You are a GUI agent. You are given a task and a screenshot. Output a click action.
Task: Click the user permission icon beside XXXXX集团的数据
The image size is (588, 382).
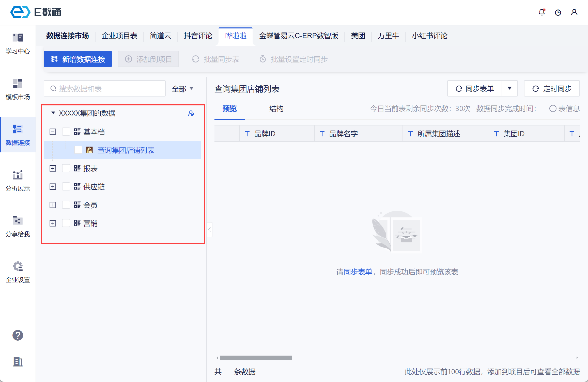tap(191, 113)
